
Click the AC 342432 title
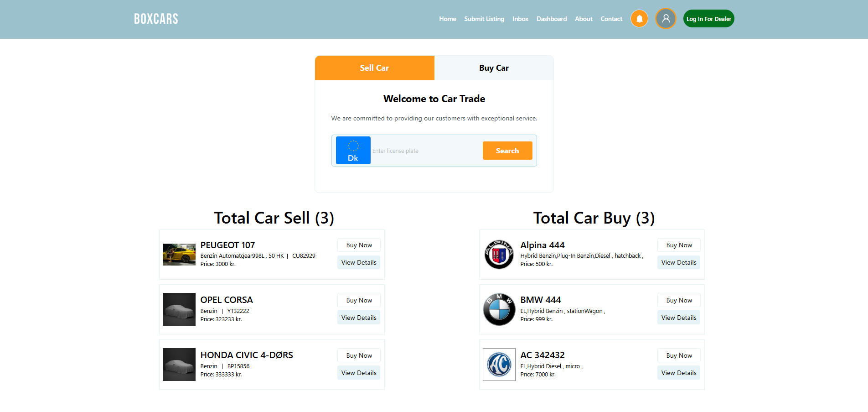pyautogui.click(x=542, y=355)
